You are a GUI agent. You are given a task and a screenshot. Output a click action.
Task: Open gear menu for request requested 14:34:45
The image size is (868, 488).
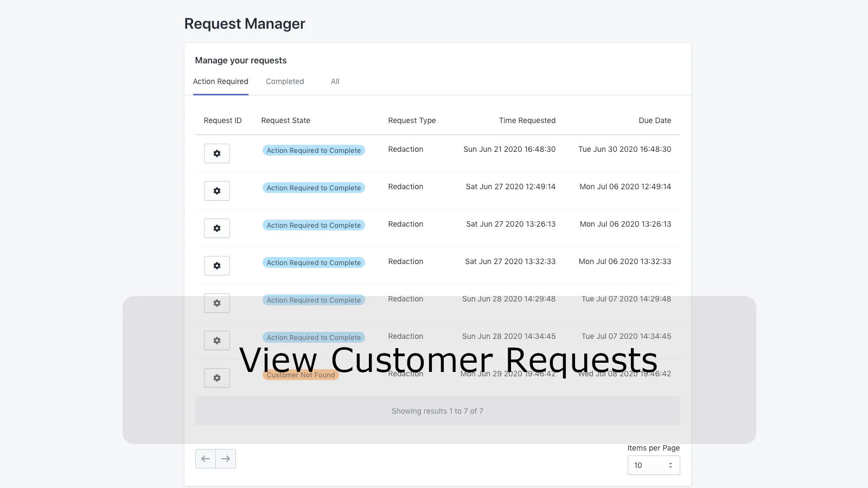217,341
